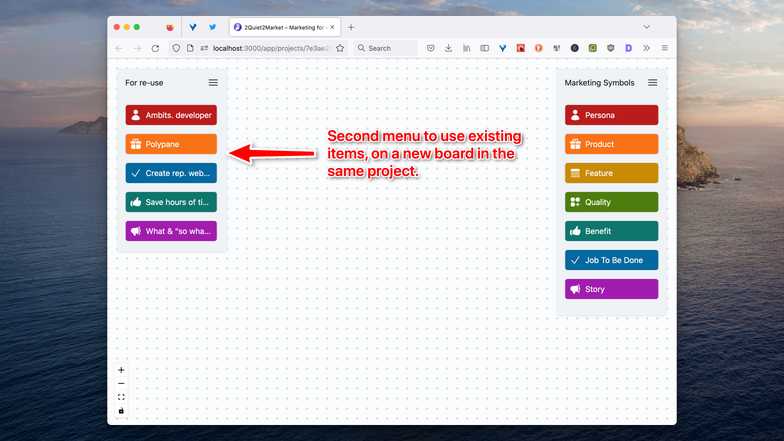Pick the Create rep. web... item
Image resolution: width=784 pixels, height=441 pixels.
[x=171, y=173]
